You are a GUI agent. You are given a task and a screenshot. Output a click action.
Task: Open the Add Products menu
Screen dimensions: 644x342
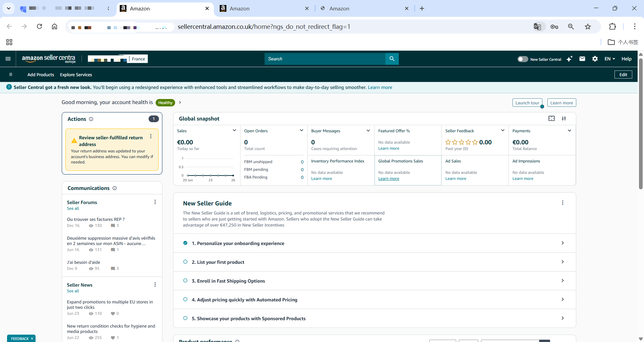tap(41, 75)
